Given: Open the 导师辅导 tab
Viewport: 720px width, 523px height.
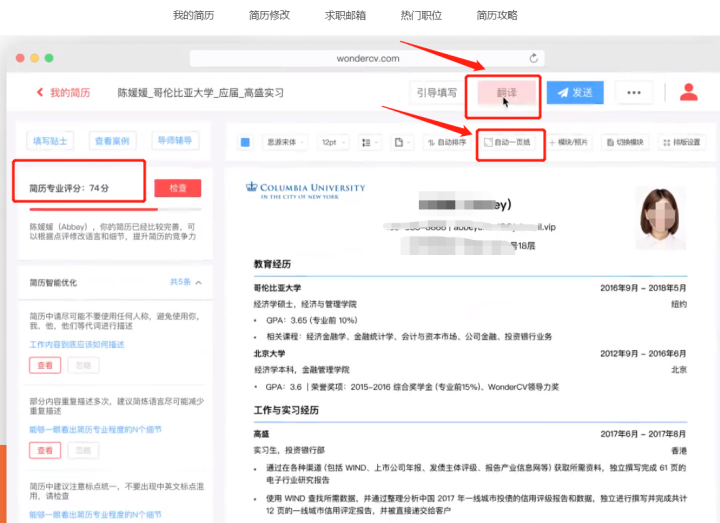Looking at the screenshot, I should (x=175, y=141).
